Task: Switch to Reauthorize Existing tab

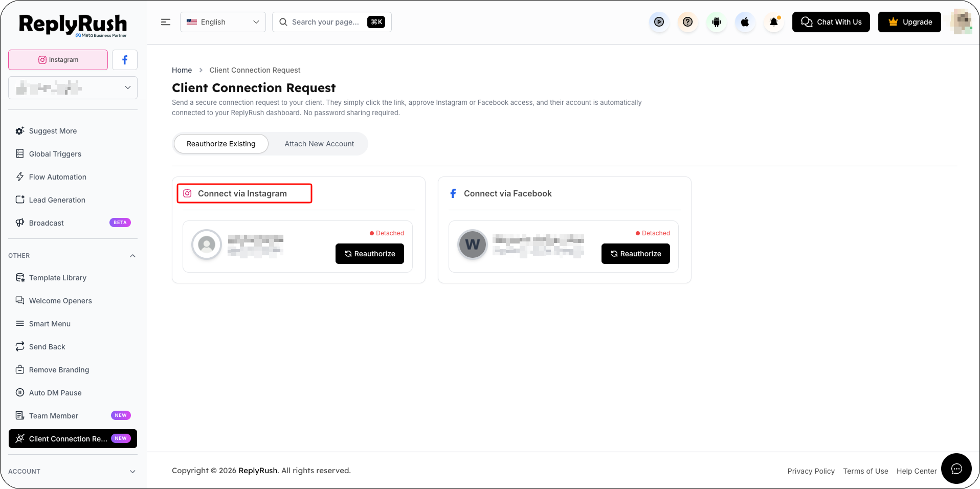Action: [221, 144]
